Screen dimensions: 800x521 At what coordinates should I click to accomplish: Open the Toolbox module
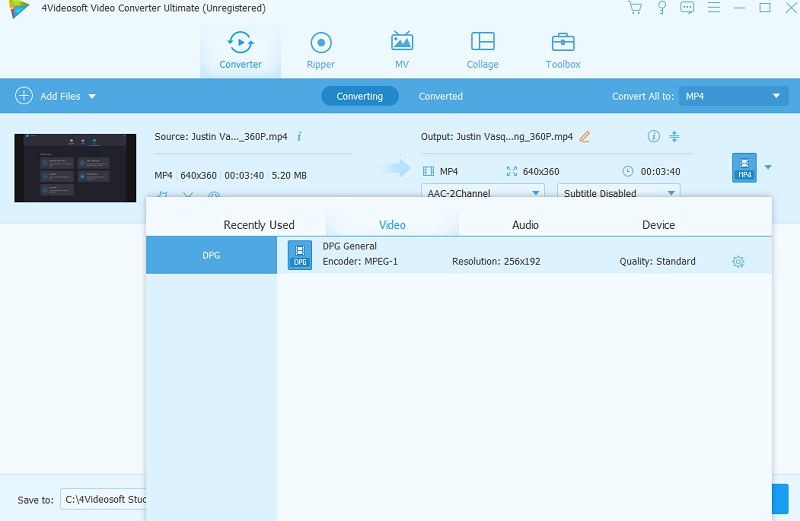coord(563,50)
